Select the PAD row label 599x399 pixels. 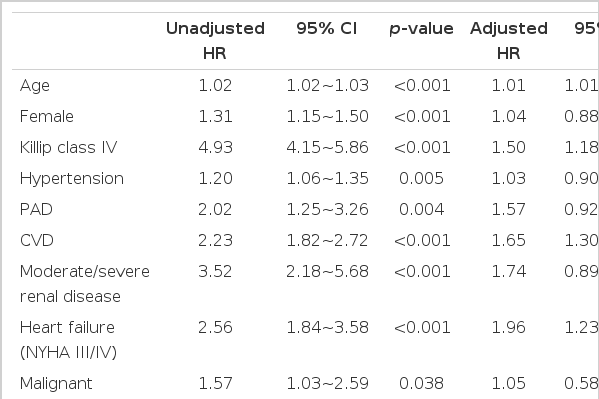tap(36, 209)
